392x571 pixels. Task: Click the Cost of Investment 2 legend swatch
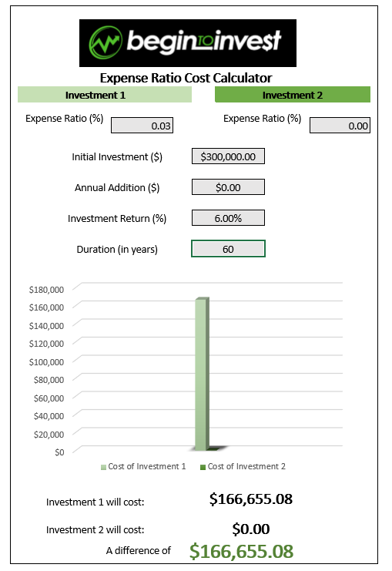pyautogui.click(x=203, y=467)
